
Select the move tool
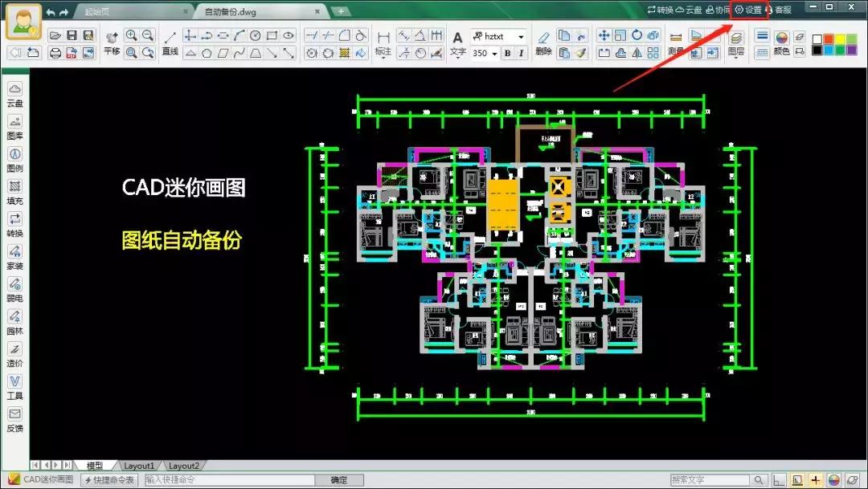point(604,35)
